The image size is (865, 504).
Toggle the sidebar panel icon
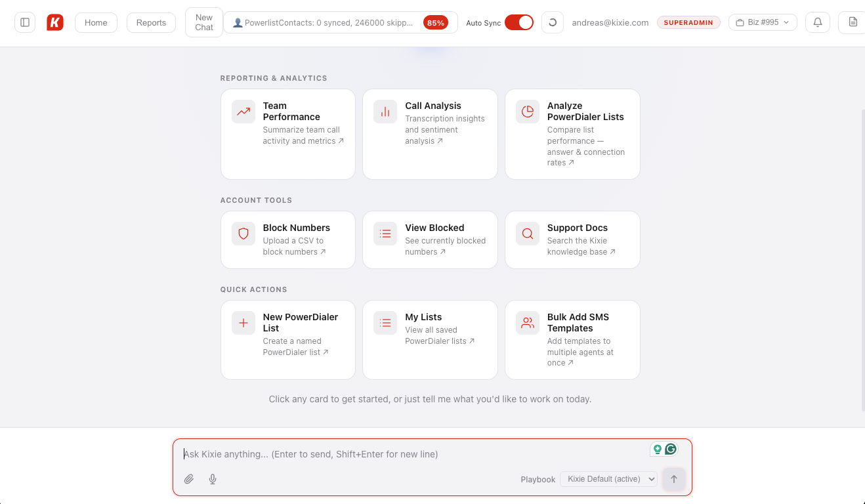[25, 22]
